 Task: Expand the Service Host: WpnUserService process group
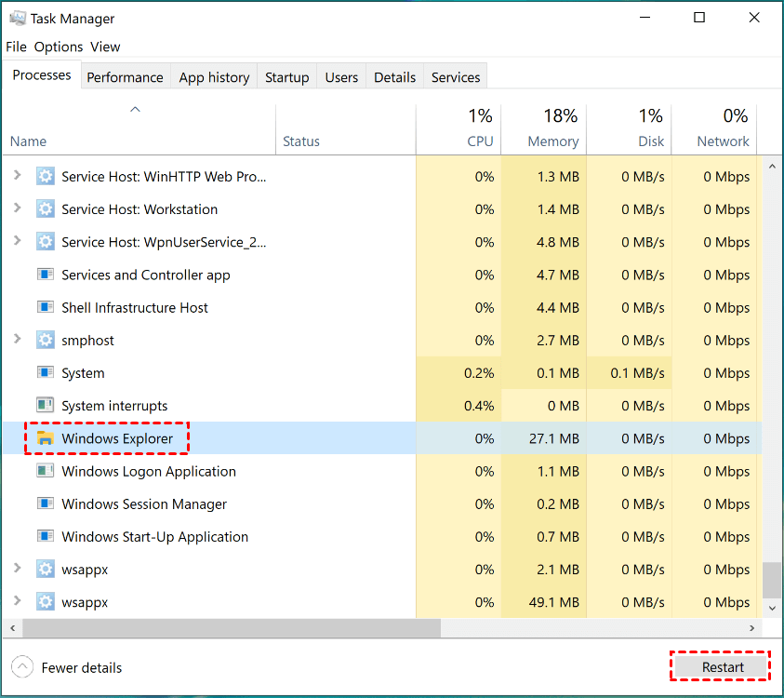click(17, 241)
